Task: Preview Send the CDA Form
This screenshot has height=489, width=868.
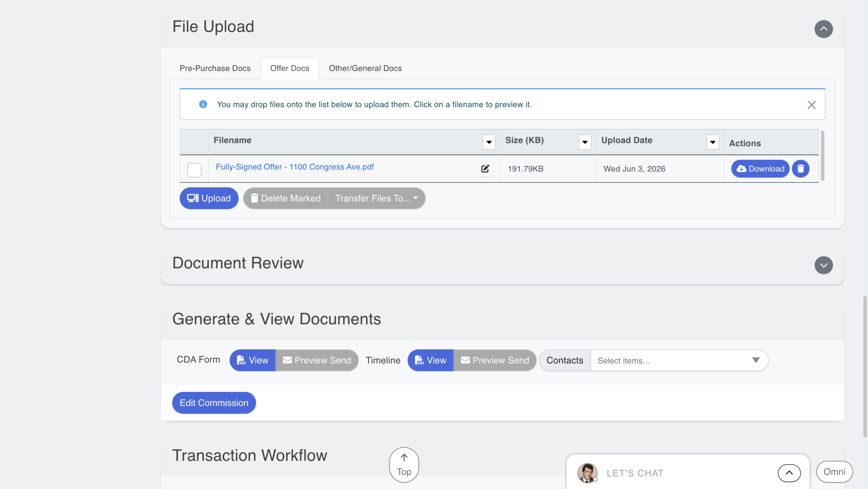Action: point(317,360)
